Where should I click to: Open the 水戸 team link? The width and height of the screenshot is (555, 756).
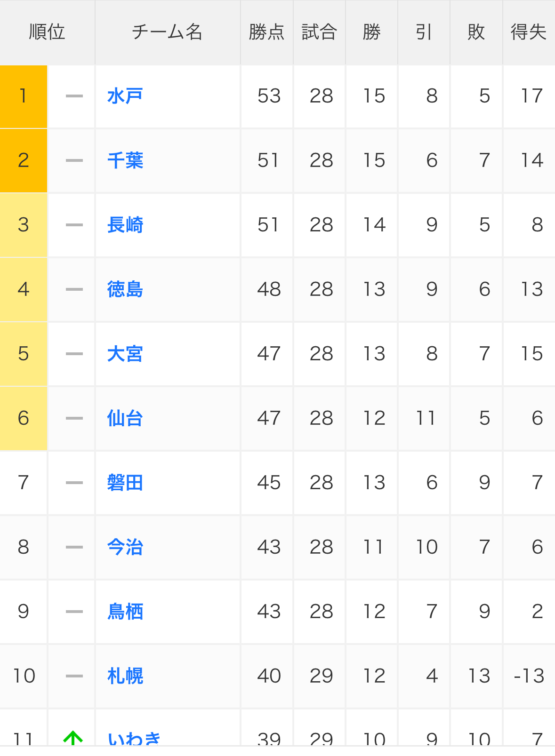(125, 96)
